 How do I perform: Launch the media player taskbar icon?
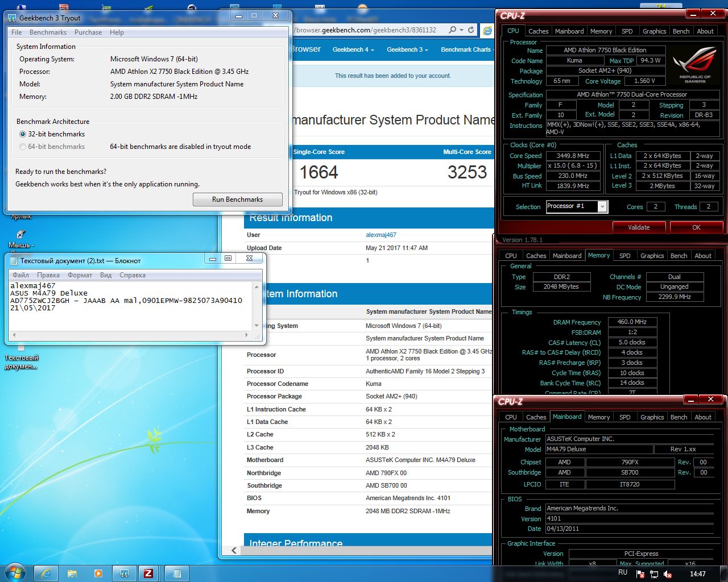pos(98,573)
